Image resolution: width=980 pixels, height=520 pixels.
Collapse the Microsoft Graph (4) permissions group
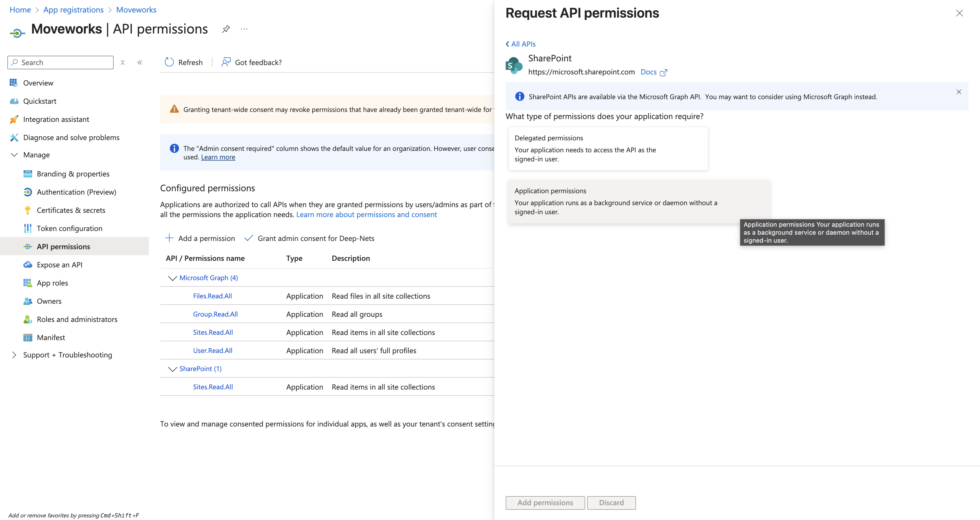click(172, 278)
